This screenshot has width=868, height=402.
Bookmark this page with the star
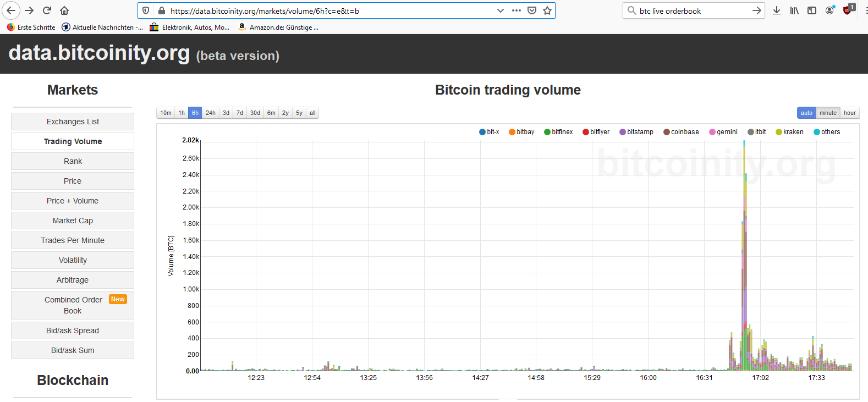[x=547, y=10]
